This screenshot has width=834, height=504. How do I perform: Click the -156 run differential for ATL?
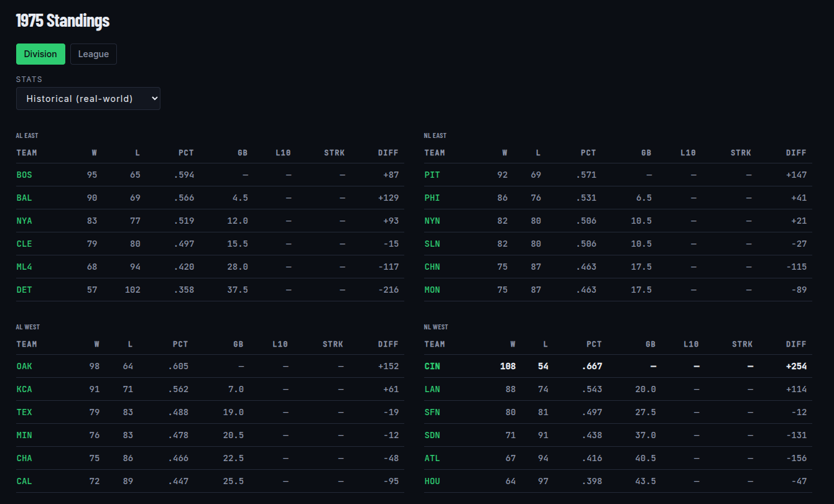(x=796, y=459)
